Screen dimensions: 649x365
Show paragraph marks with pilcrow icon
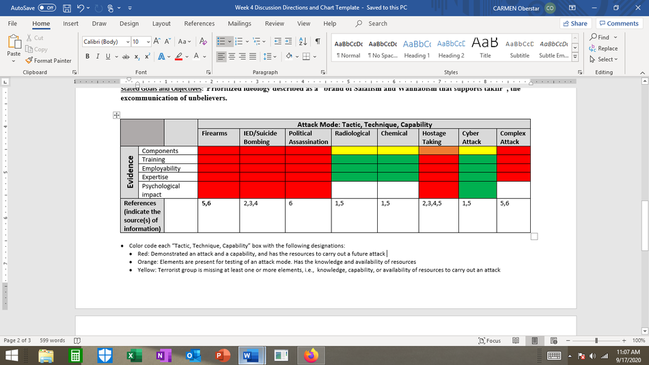coord(317,41)
